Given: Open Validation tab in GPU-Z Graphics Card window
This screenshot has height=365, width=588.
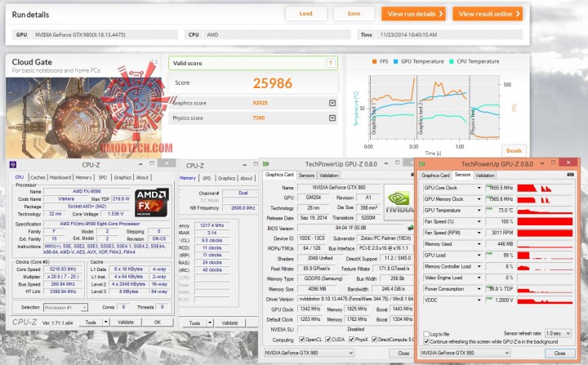Looking at the screenshot, I should pyautogui.click(x=329, y=176).
